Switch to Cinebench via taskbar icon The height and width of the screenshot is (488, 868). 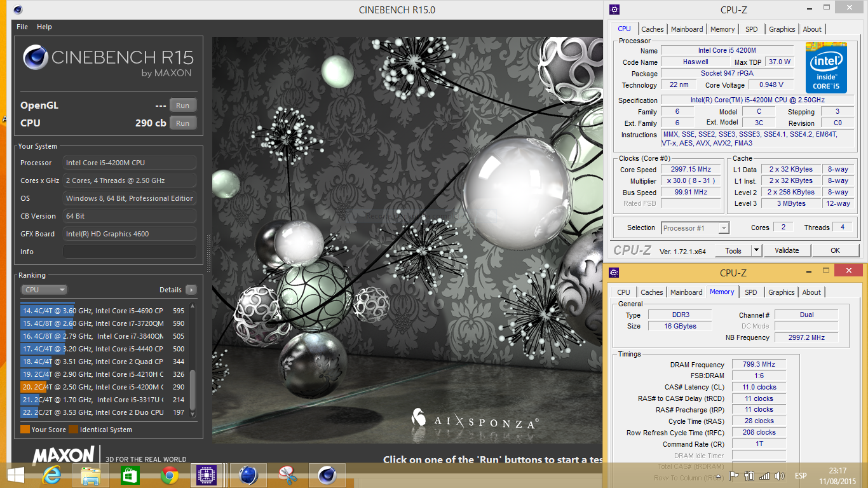click(327, 475)
